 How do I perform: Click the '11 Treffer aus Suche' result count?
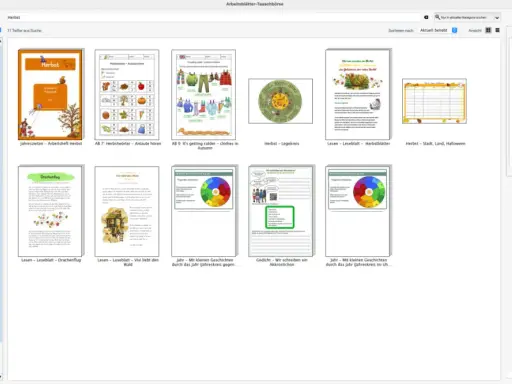pyautogui.click(x=24, y=30)
